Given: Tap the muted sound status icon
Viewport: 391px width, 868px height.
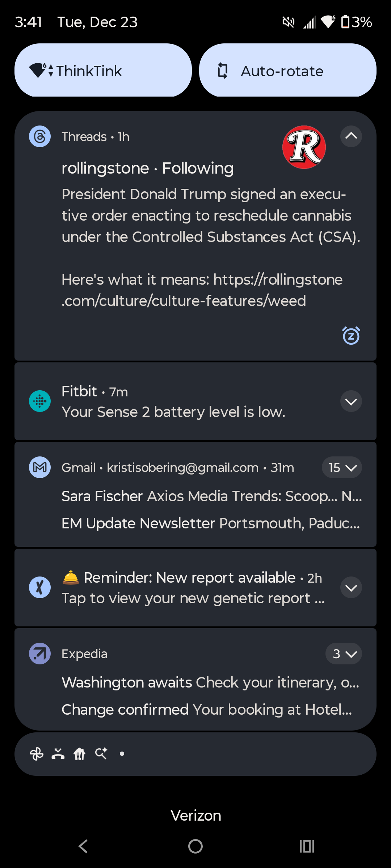Looking at the screenshot, I should pyautogui.click(x=288, y=22).
